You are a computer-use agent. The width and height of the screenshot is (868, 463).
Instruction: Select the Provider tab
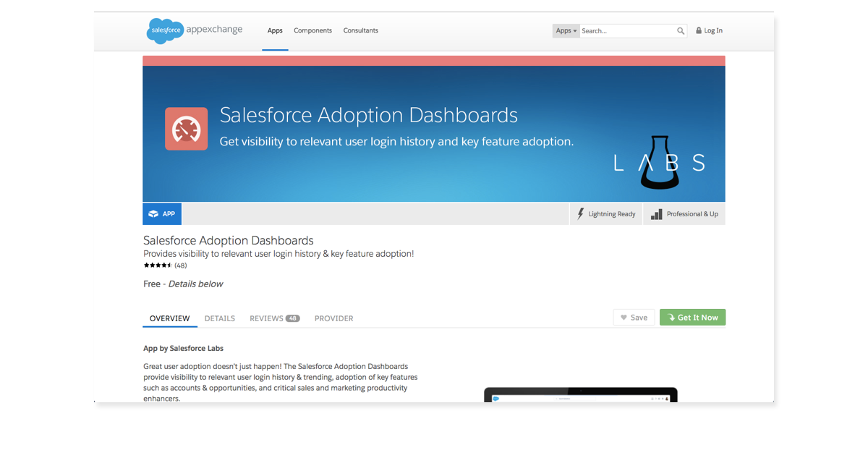coord(333,318)
